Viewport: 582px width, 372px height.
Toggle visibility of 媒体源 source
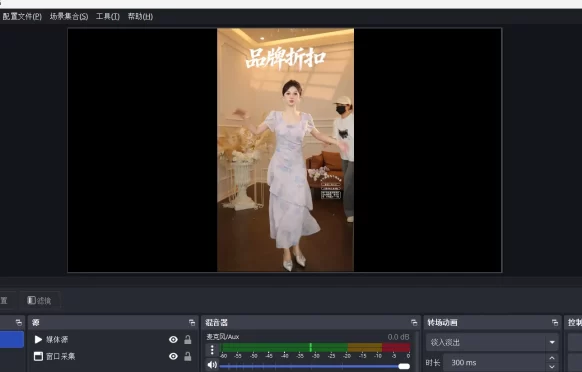(173, 339)
